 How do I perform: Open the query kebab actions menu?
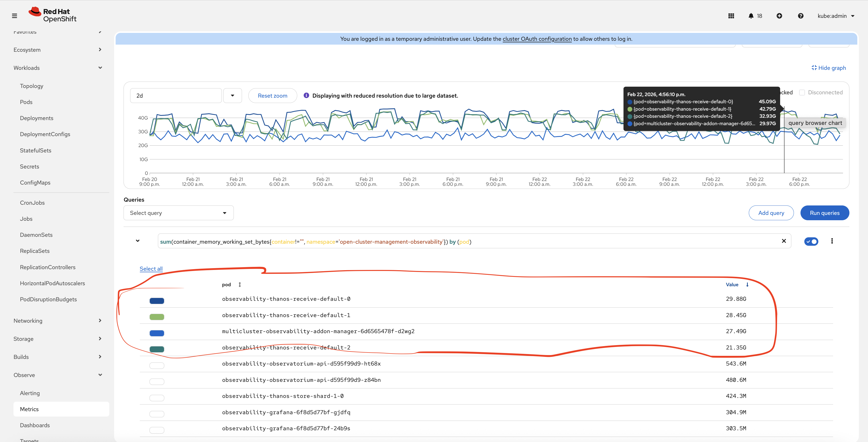coord(832,241)
